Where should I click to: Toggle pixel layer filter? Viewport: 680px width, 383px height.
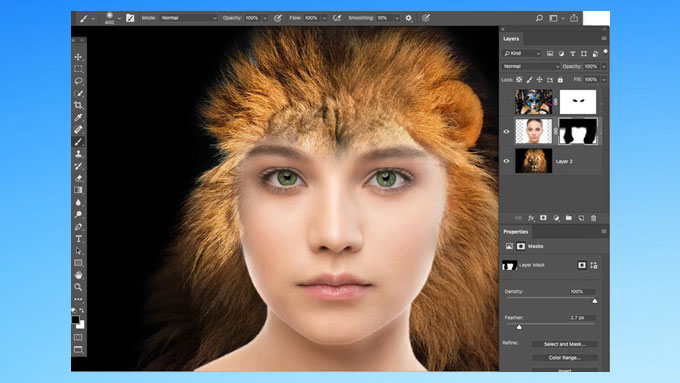tap(550, 53)
